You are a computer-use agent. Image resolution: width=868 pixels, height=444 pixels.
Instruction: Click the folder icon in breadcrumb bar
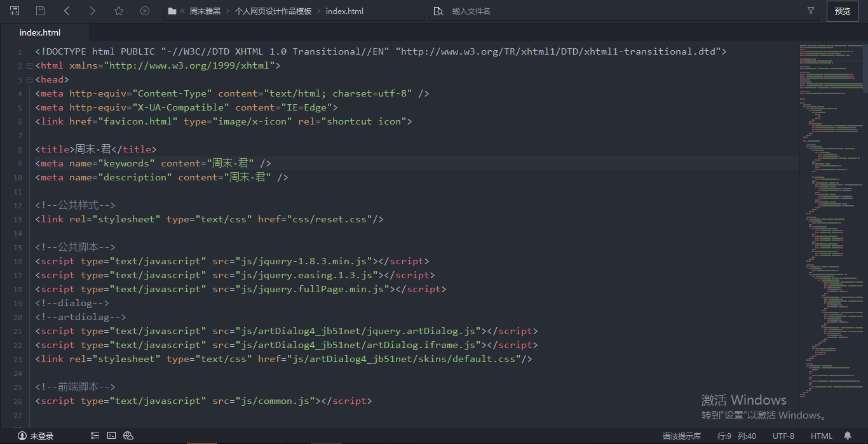pyautogui.click(x=172, y=11)
